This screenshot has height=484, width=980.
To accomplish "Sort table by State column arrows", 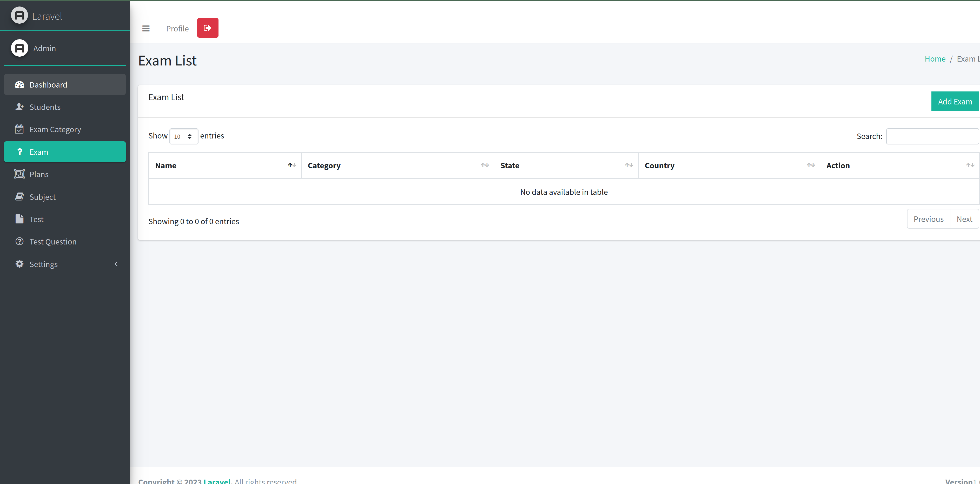I will tap(629, 165).
